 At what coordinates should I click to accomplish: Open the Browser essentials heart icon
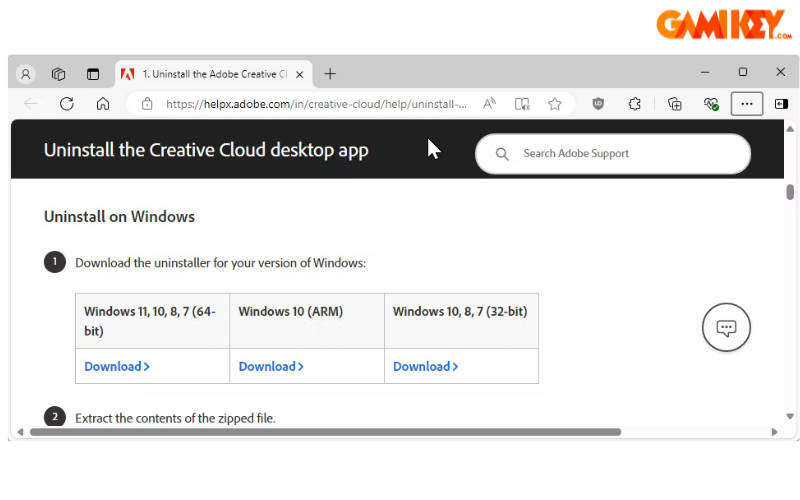pos(711,104)
